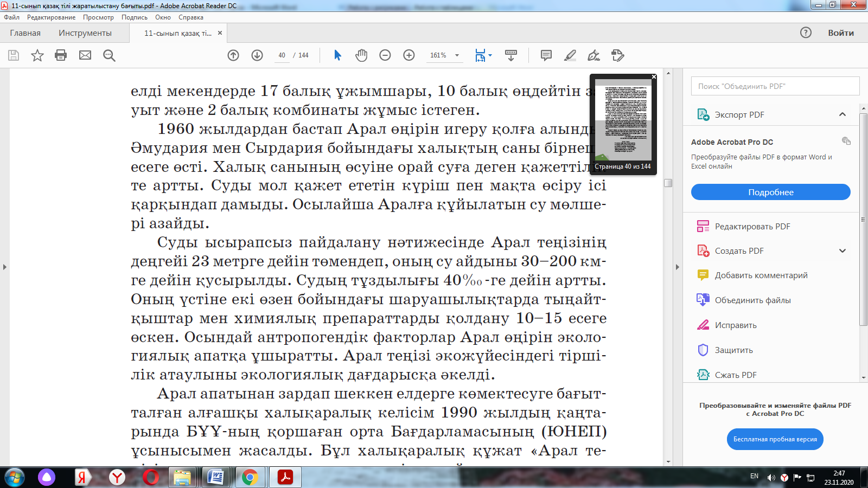Activate the hand pan tool

point(361,55)
